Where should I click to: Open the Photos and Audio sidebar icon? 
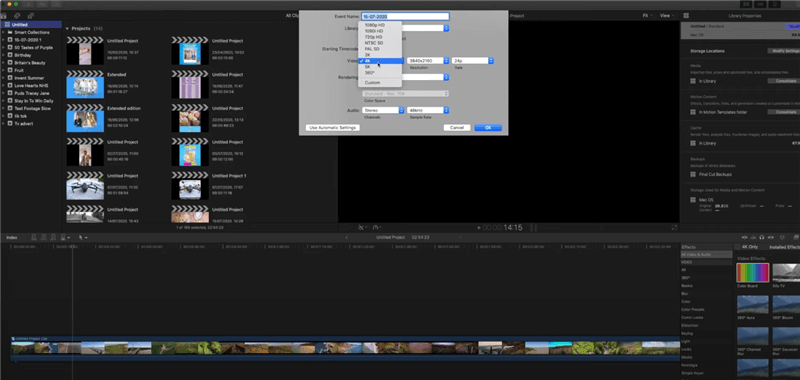[x=17, y=16]
